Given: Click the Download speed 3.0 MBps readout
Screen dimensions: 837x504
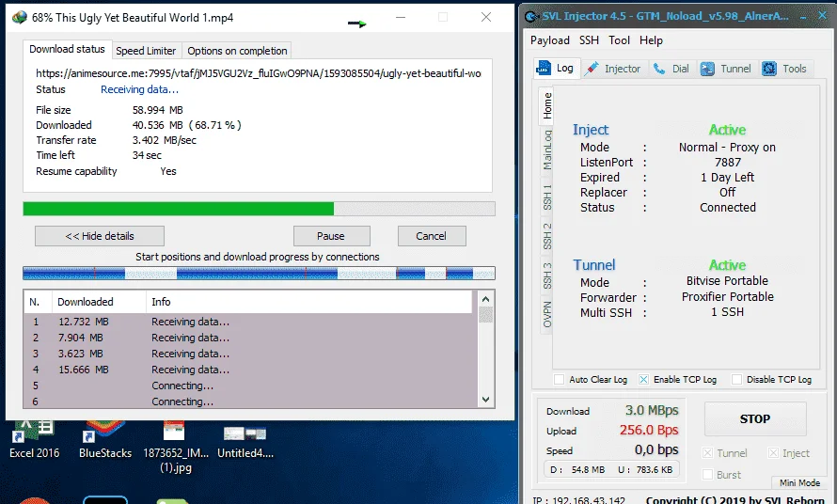Looking at the screenshot, I should (652, 410).
